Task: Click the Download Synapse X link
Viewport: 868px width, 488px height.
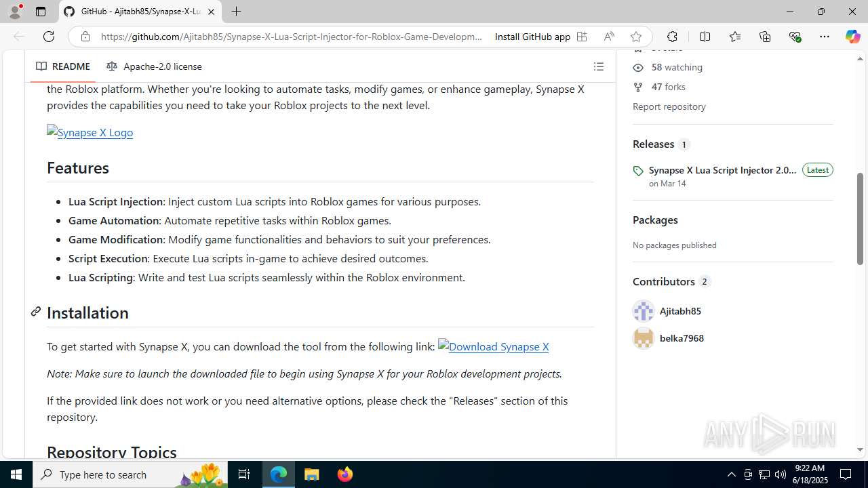Action: [493, 346]
